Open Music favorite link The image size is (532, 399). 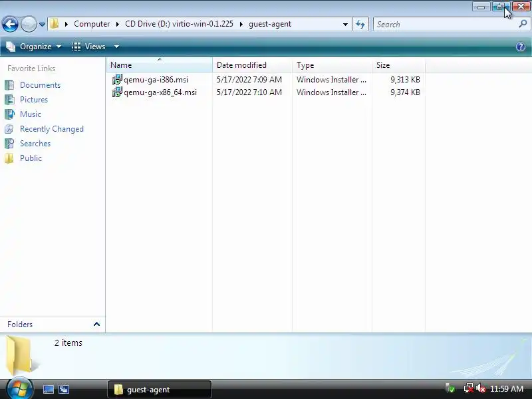31,114
